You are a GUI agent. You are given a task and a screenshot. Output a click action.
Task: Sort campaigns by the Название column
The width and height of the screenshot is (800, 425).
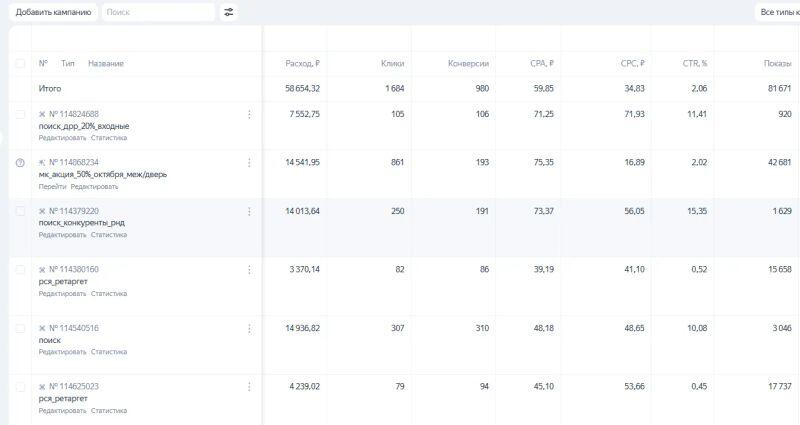[106, 63]
